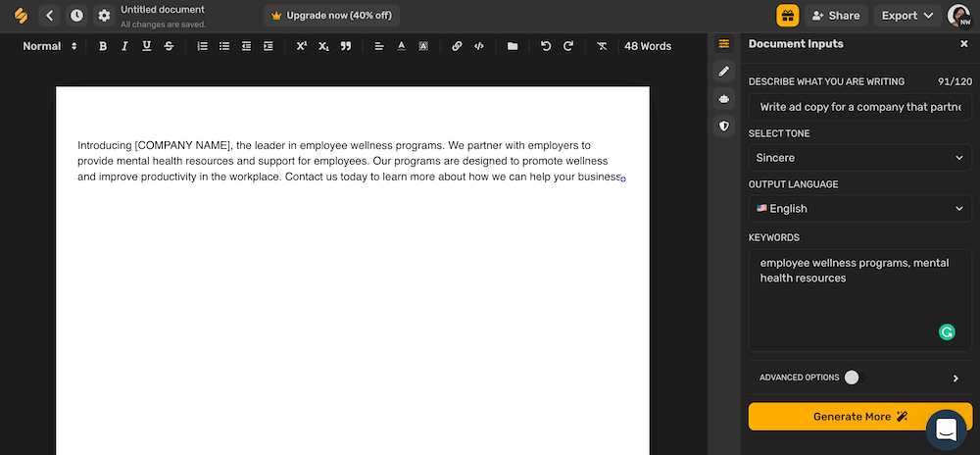Click the Keywords text area

pos(860,301)
